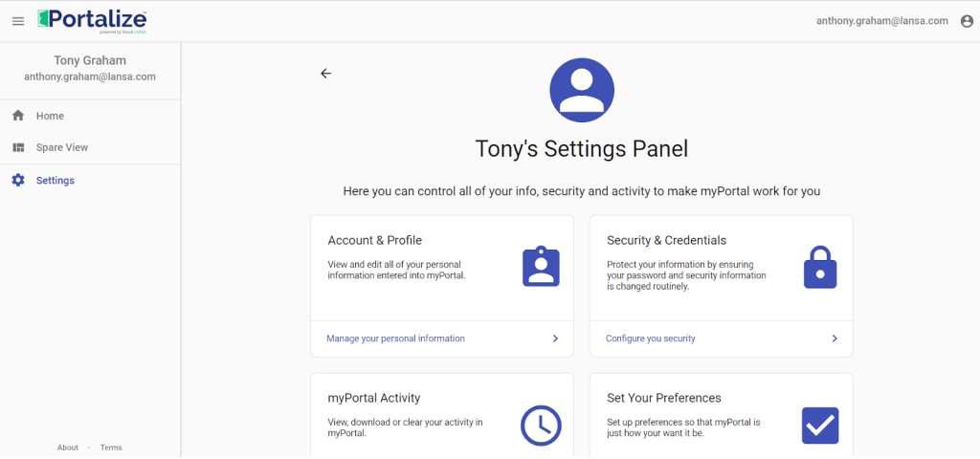The image size is (980, 459).
Task: Click the back arrow on settings panel
Action: [x=325, y=74]
